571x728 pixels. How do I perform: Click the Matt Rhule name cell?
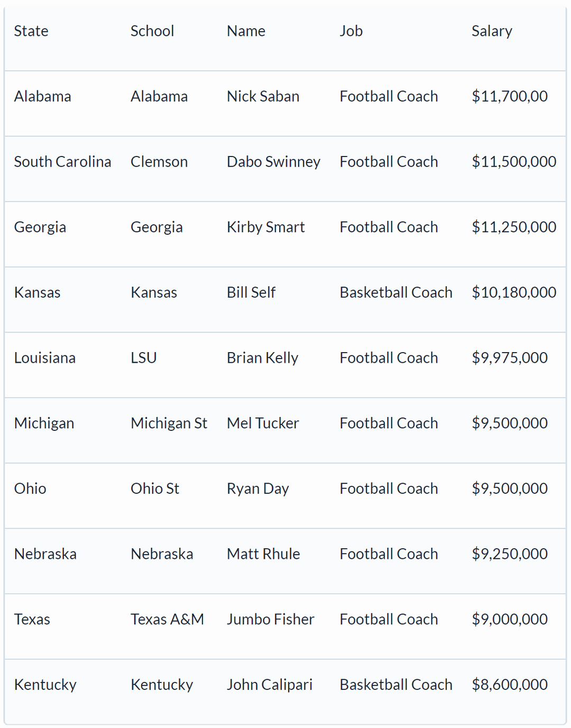pyautogui.click(x=263, y=554)
